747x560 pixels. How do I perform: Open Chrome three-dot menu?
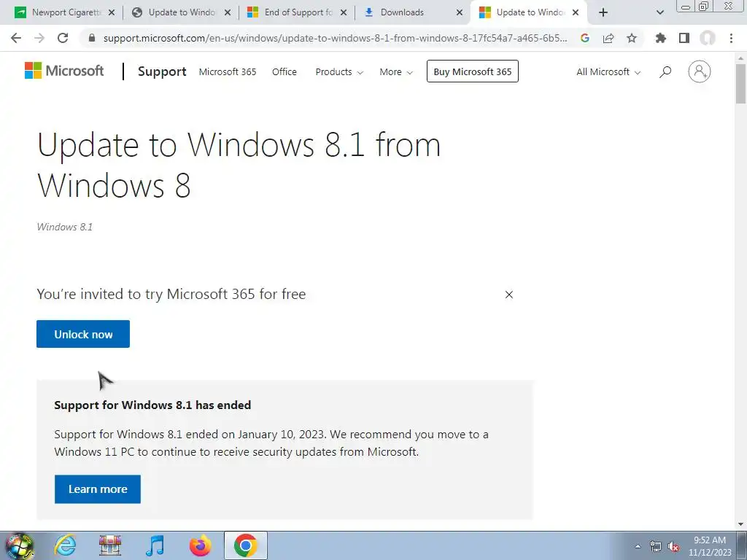pos(731,38)
